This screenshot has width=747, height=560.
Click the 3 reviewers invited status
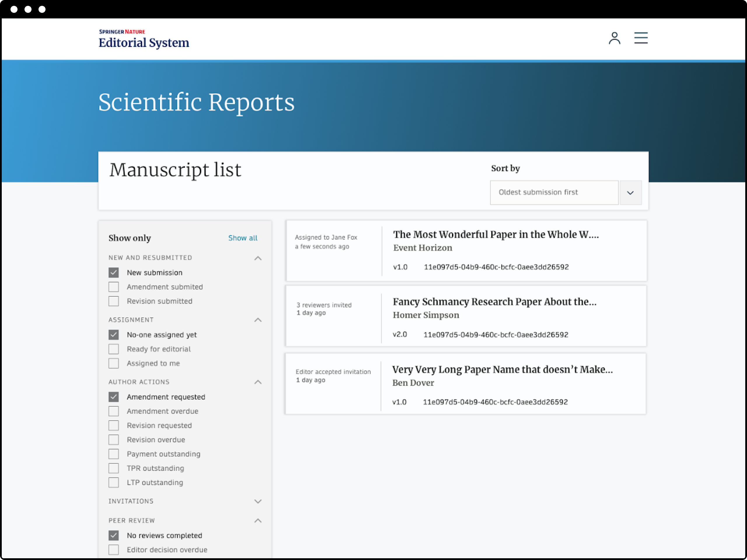click(x=324, y=305)
